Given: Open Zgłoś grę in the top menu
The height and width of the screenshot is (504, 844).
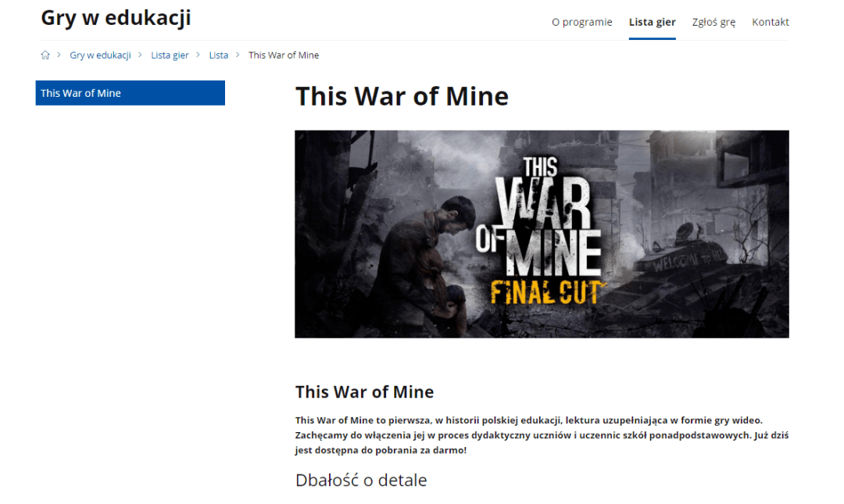Looking at the screenshot, I should point(713,22).
